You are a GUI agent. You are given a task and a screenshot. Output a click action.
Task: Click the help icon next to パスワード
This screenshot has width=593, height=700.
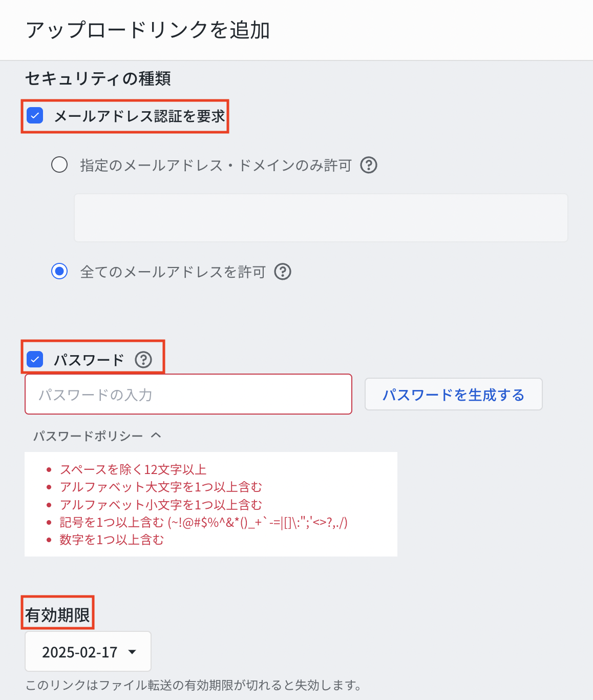143,360
